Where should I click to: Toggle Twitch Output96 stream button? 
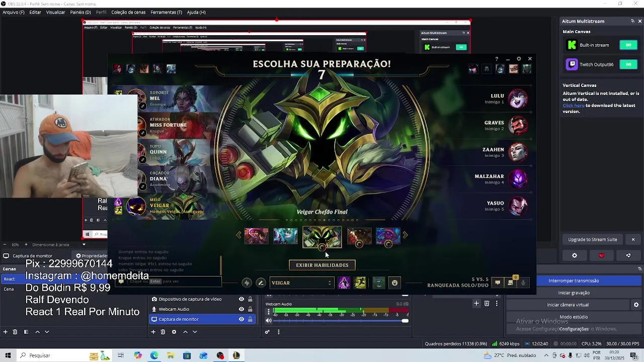(x=628, y=64)
